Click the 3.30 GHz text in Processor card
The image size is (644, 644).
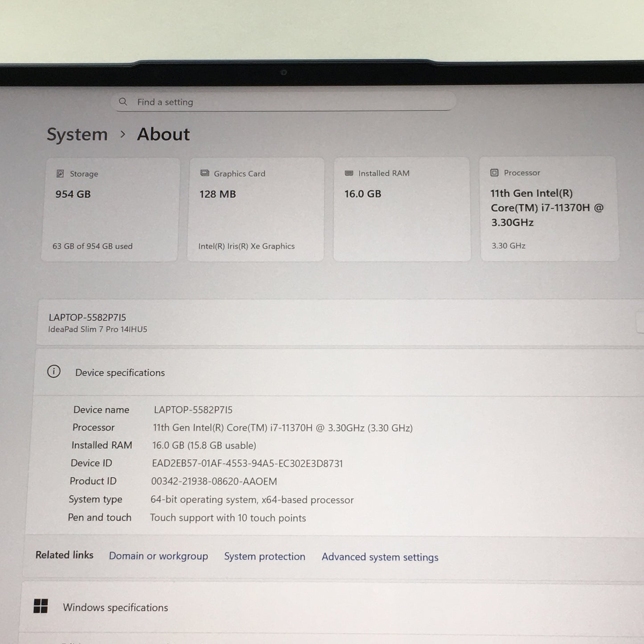[509, 246]
